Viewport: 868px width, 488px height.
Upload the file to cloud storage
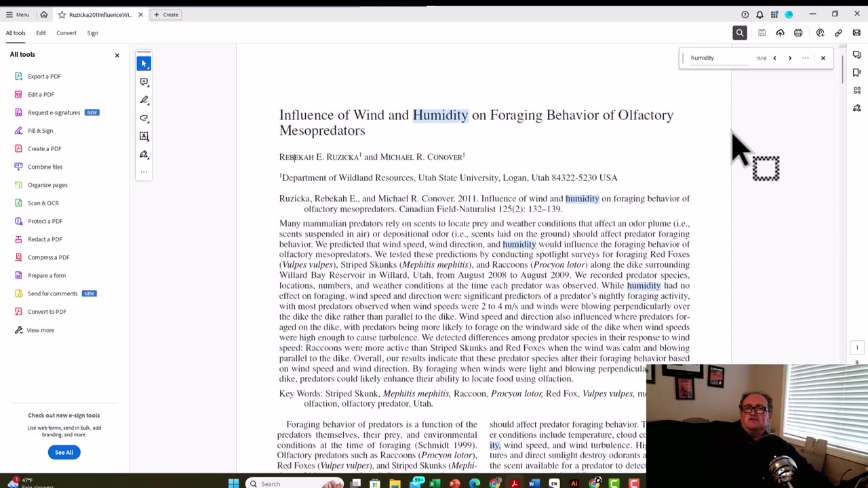click(x=780, y=33)
